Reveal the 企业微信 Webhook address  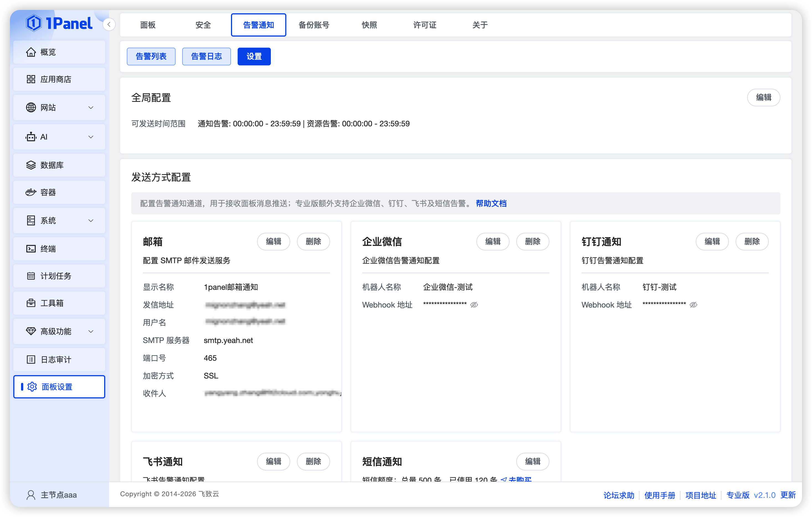(474, 304)
